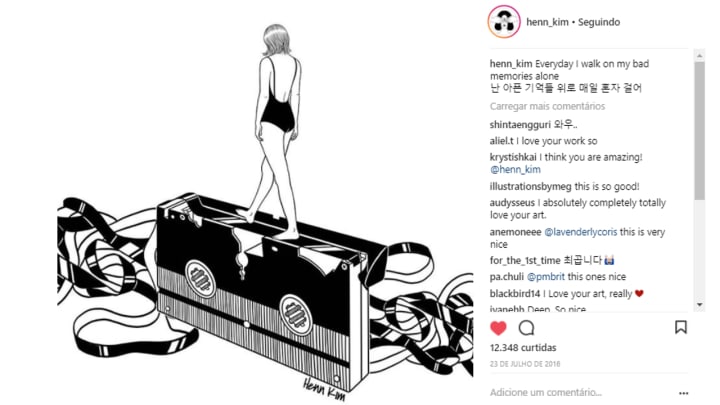
Task: Open commenter illustrationsbymeg's profile
Action: (530, 186)
